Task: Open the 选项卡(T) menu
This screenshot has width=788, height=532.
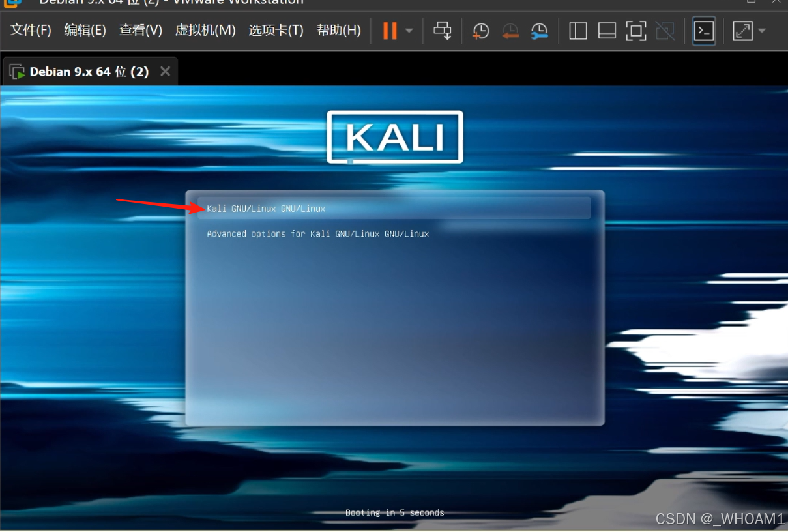Action: coord(276,30)
